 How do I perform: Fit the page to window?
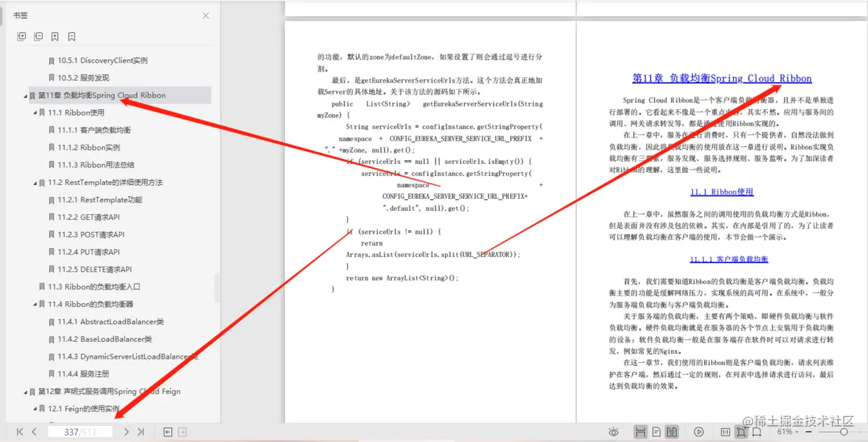coord(741,432)
